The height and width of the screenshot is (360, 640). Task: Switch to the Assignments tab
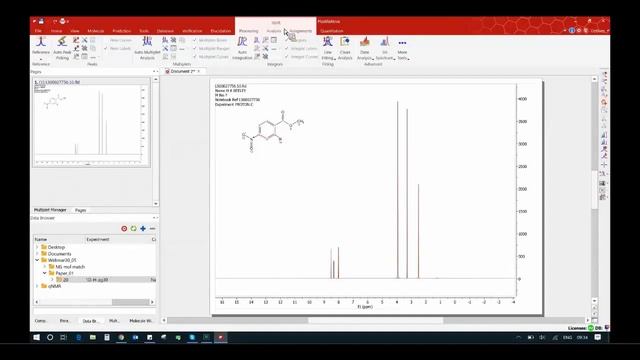[301, 31]
